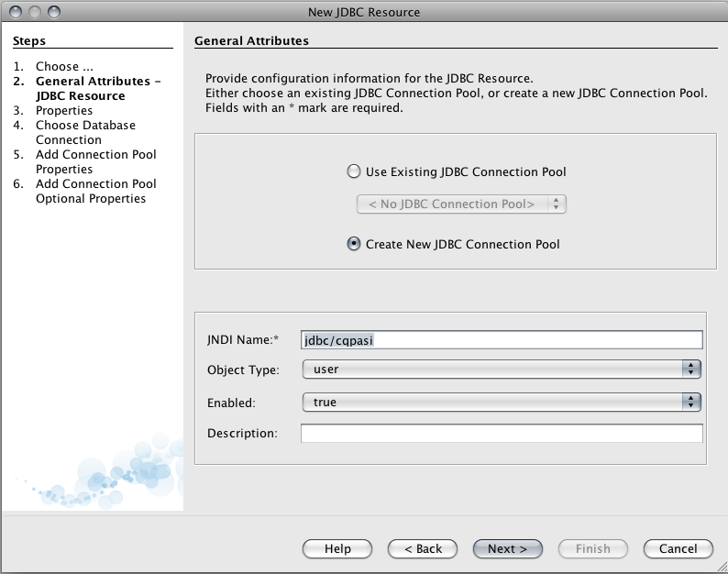The width and height of the screenshot is (728, 574).
Task: Click step 'Add Connection Pool Optional Properties'
Action: click(x=95, y=191)
